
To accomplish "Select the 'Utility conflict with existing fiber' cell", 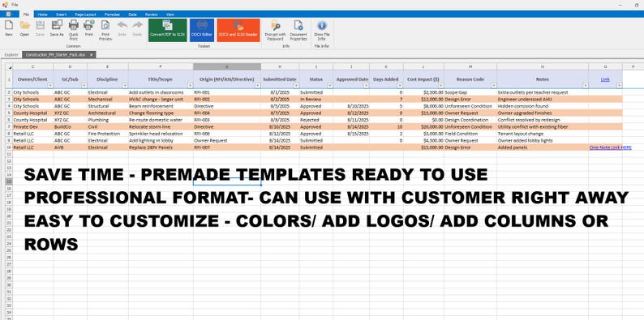I will click(x=543, y=126).
